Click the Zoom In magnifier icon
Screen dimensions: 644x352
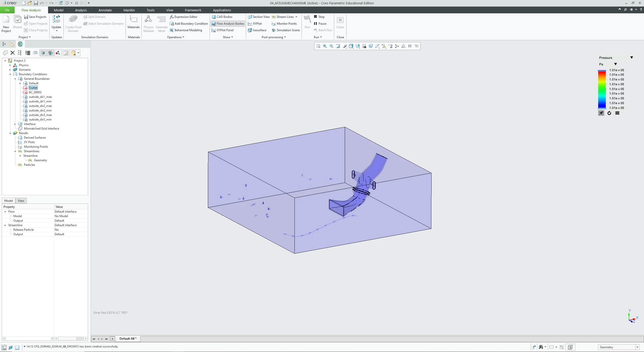coord(325,46)
